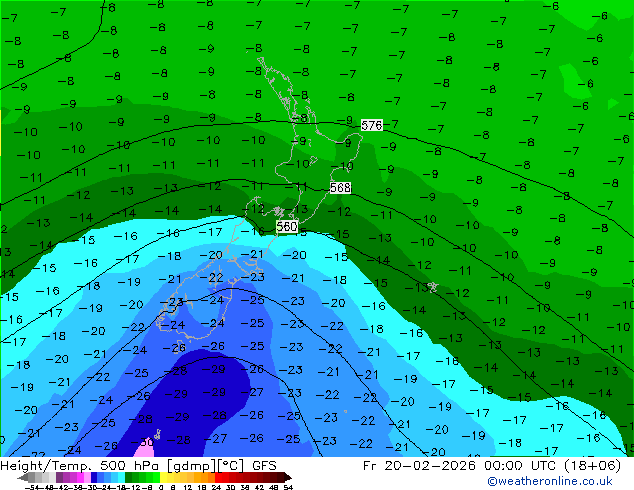This screenshot has width=634, height=490.
Task: Click the '54' label at legend right end
Action: point(287,487)
